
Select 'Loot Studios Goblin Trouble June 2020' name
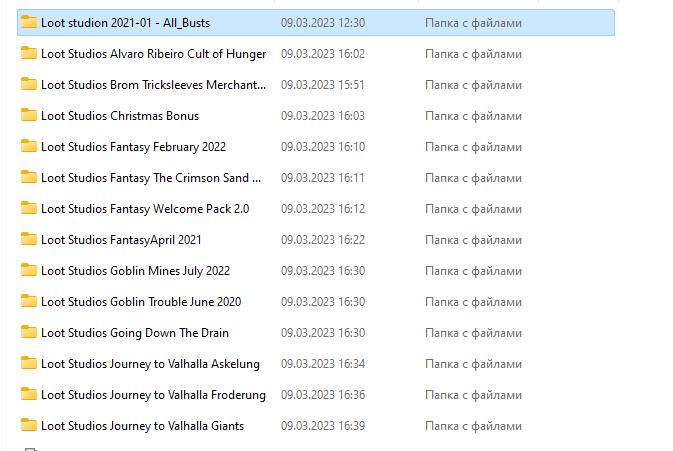pyautogui.click(x=141, y=302)
